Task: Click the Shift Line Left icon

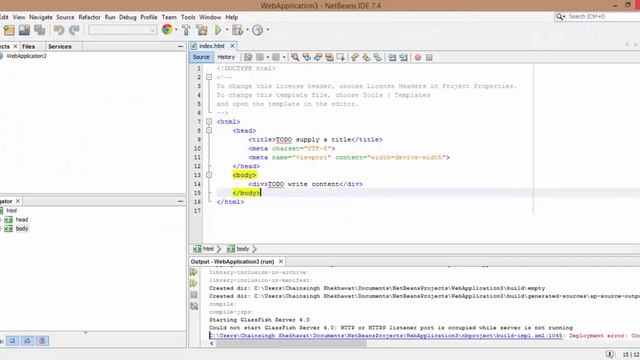Action: [392, 57]
